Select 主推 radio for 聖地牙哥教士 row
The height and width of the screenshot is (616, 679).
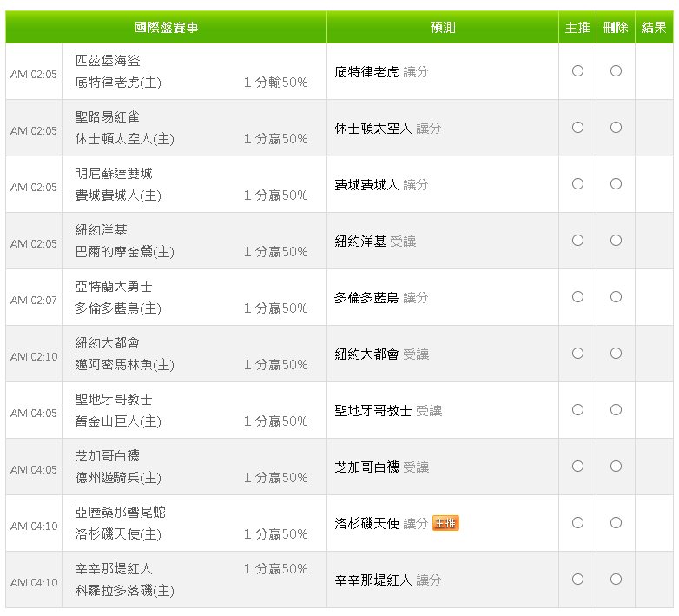(577, 410)
